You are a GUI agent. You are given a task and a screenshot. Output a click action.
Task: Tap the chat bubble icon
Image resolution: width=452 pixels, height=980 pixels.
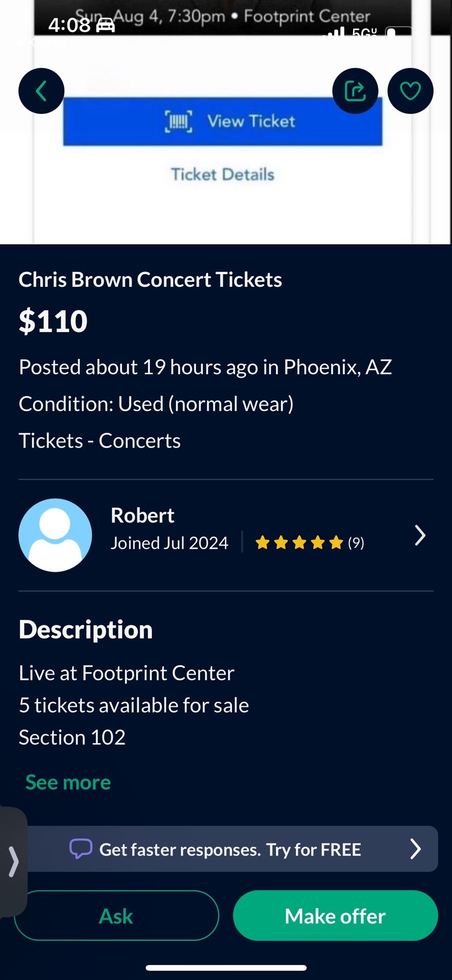pos(81,849)
